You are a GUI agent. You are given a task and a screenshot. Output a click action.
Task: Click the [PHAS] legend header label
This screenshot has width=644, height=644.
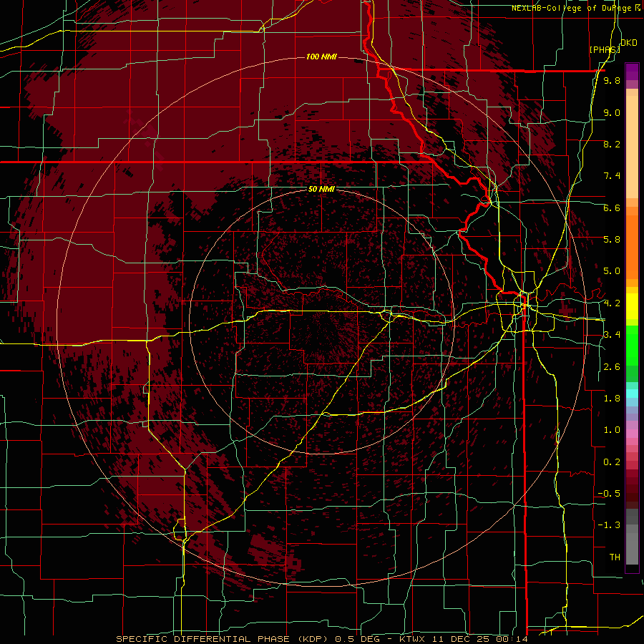(x=604, y=49)
